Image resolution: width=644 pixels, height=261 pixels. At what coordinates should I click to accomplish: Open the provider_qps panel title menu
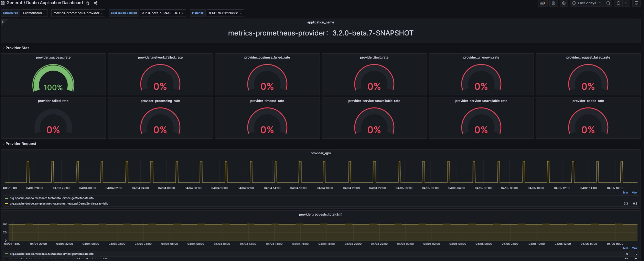(320, 153)
